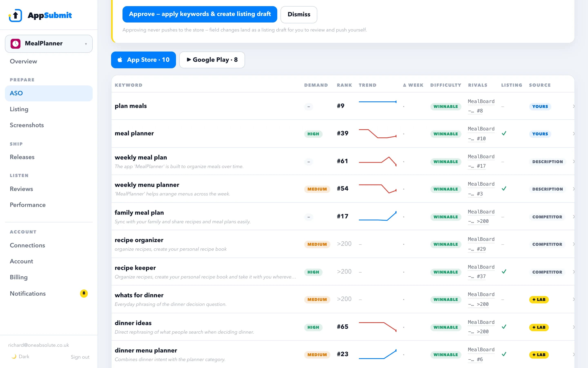
Task: Click the KEYWORD column header
Action: (129, 85)
